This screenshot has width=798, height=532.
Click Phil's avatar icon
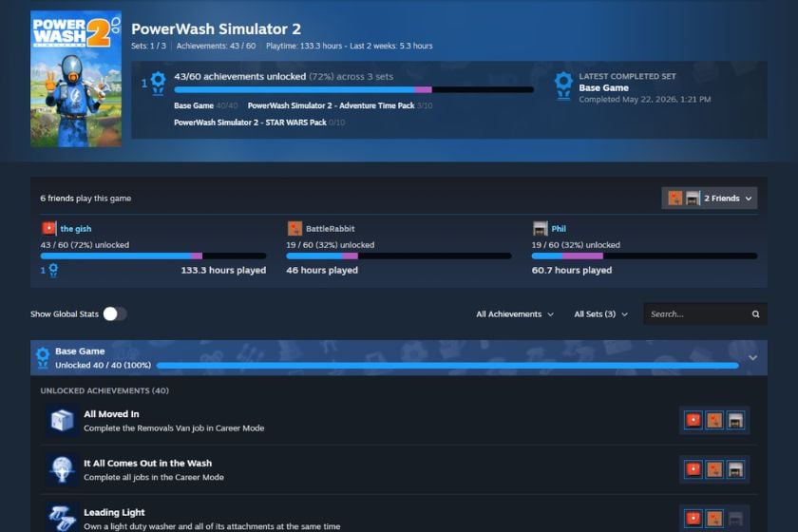(540, 228)
